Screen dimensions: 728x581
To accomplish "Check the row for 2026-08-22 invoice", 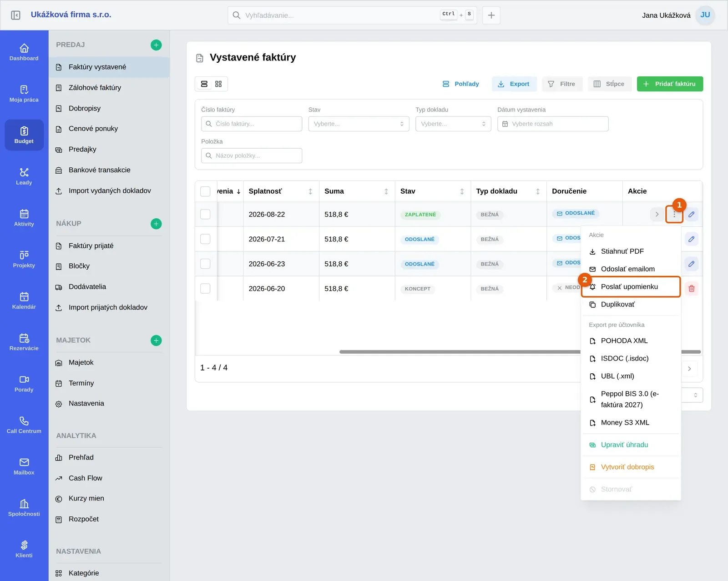I will (206, 214).
